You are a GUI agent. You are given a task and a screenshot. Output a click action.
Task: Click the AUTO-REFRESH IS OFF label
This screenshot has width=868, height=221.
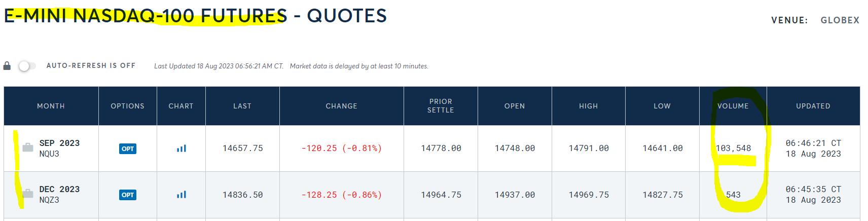(91, 66)
